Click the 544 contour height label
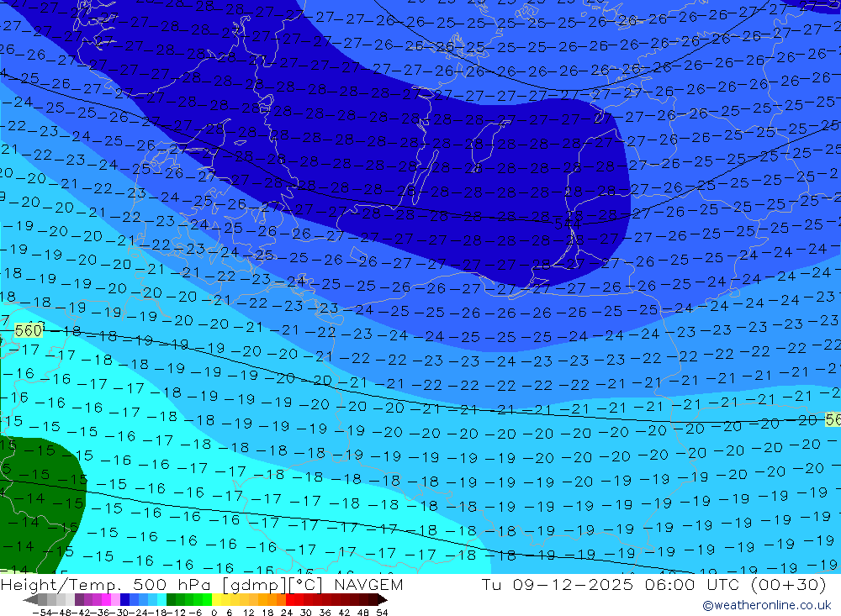841x616 pixels. point(567,224)
